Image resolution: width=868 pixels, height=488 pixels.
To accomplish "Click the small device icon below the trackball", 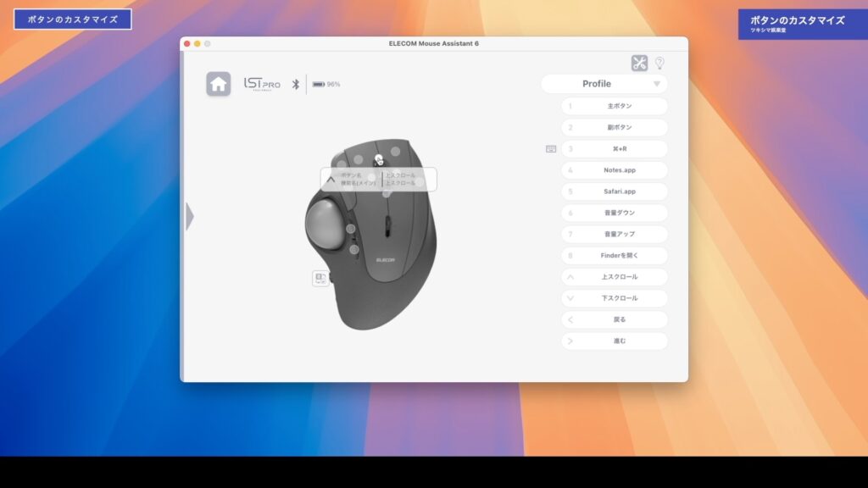I will point(320,278).
